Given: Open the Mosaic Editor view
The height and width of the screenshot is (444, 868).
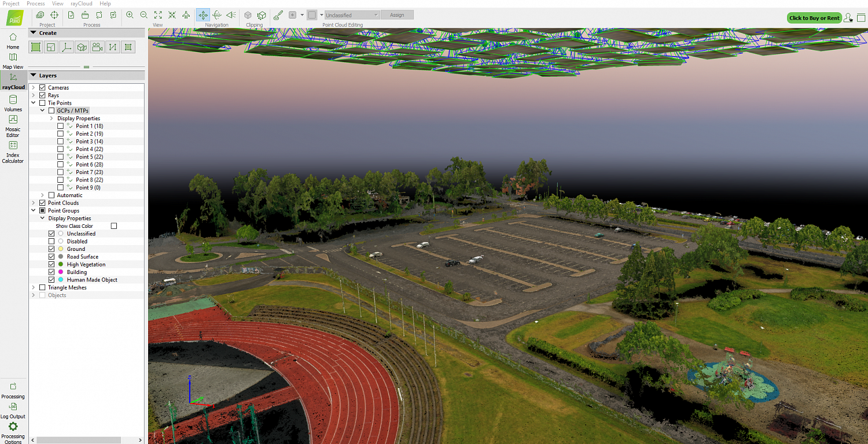Looking at the screenshot, I should pos(13,124).
